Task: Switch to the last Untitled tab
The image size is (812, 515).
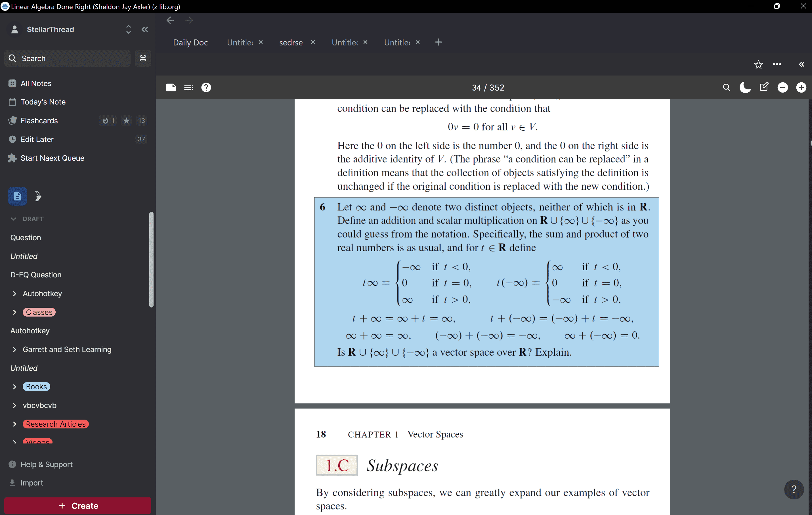Action: click(397, 43)
